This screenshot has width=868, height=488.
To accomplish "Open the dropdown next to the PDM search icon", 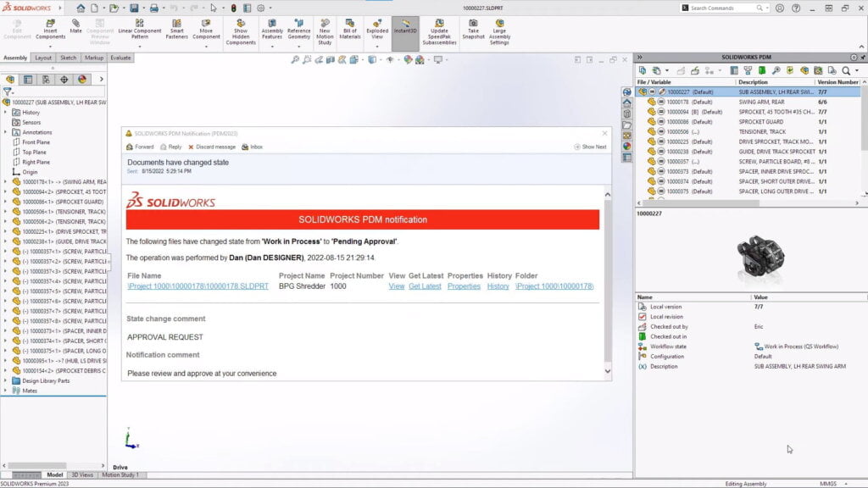I will point(858,70).
